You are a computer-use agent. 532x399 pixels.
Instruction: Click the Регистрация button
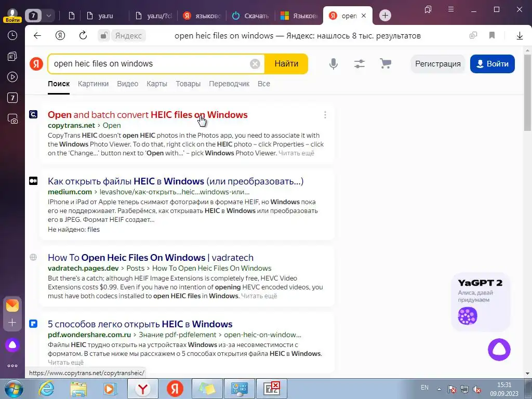[x=437, y=64]
